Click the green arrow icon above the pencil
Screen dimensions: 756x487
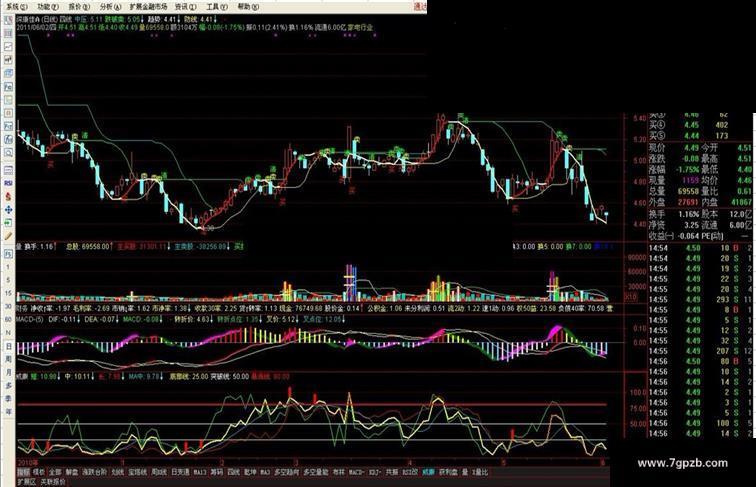(8, 223)
